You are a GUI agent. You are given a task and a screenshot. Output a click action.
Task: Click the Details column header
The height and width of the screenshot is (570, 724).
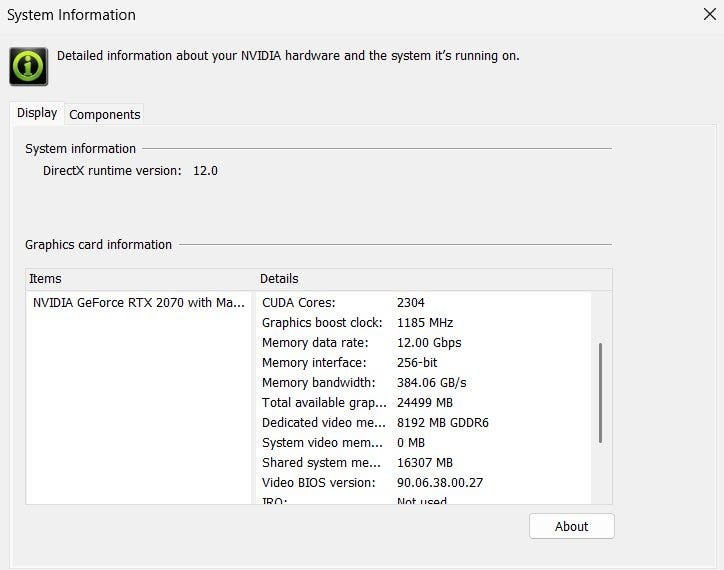pyautogui.click(x=279, y=278)
